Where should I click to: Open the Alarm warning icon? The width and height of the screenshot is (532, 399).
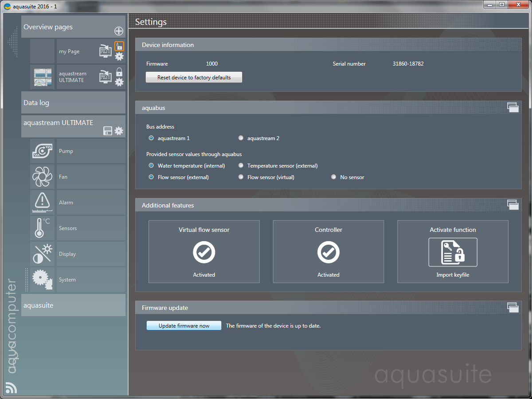click(43, 203)
